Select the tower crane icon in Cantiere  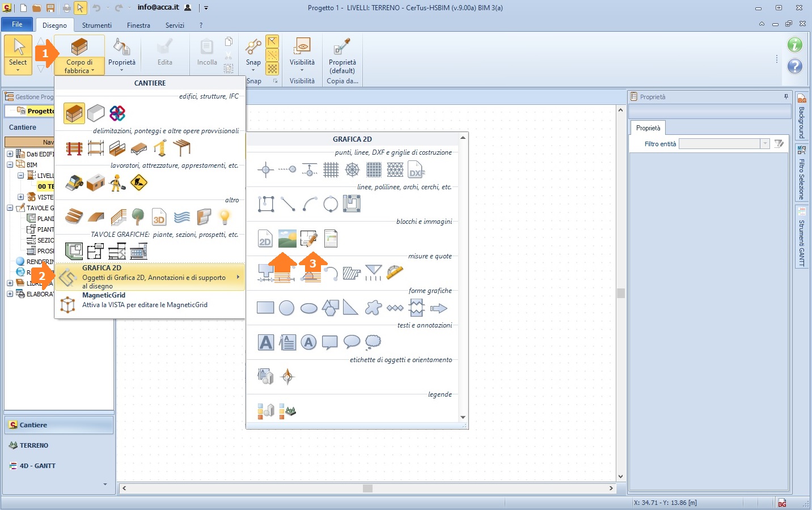pos(160,148)
